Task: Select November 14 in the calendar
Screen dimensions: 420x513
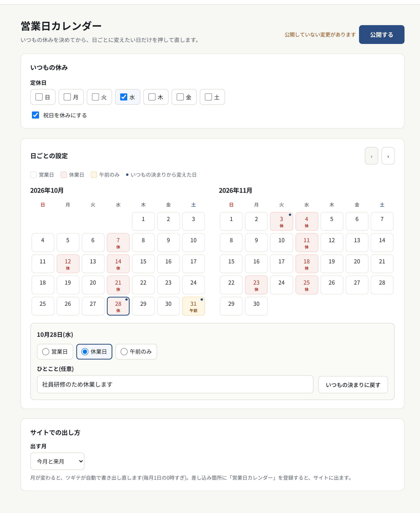Action: point(382,243)
